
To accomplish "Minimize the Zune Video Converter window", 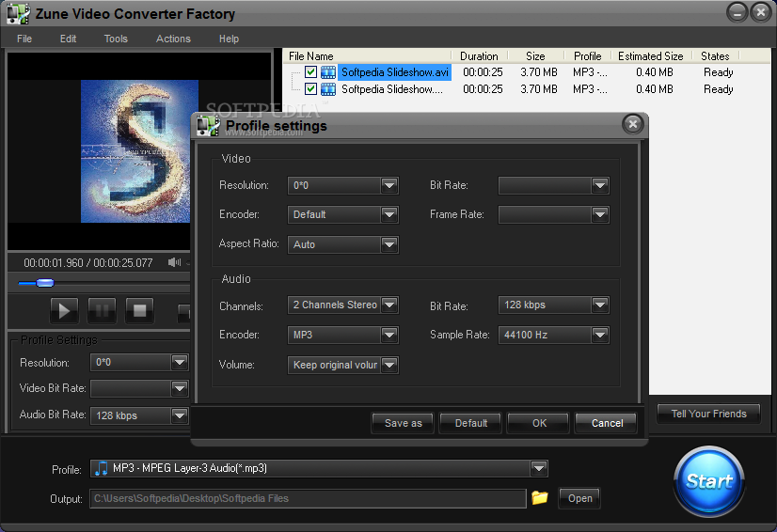I will [737, 12].
